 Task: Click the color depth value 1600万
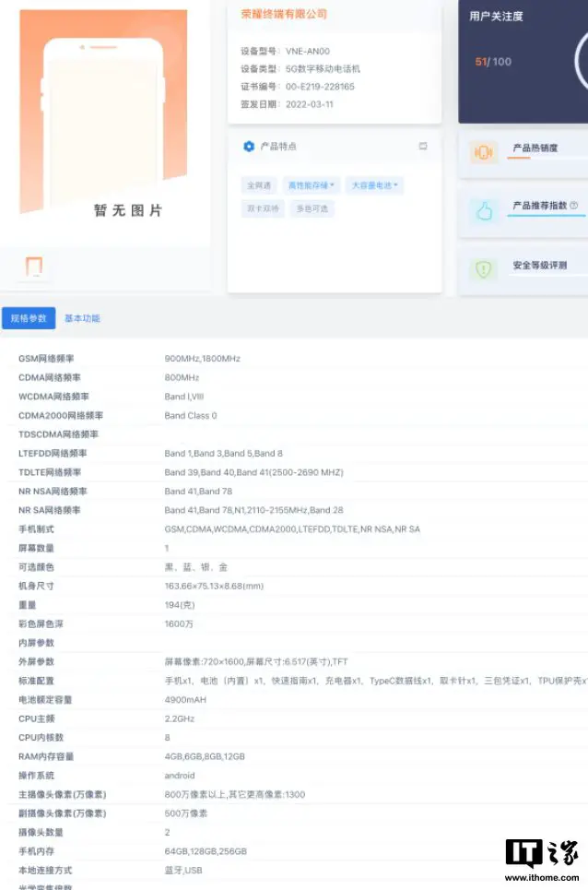click(x=179, y=623)
